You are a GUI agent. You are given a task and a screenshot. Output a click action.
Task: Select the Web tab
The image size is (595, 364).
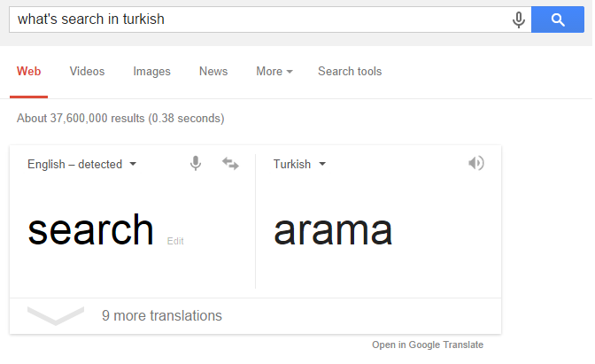(29, 72)
